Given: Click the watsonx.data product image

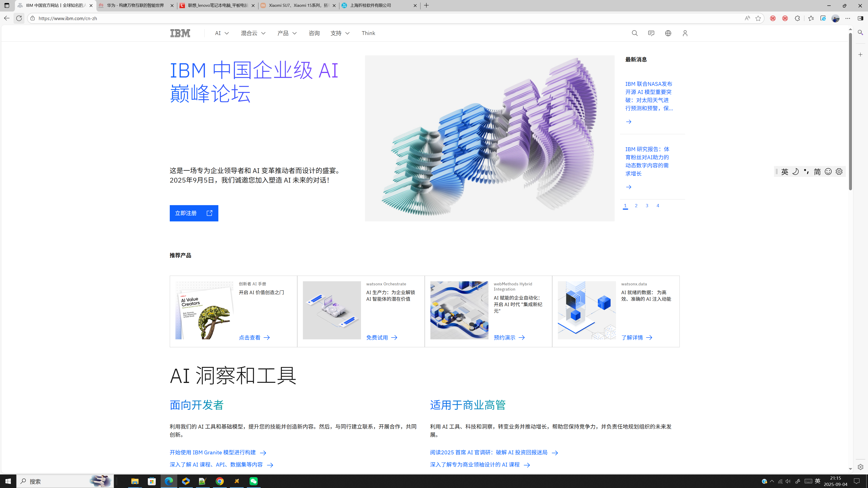Looking at the screenshot, I should pyautogui.click(x=586, y=310).
